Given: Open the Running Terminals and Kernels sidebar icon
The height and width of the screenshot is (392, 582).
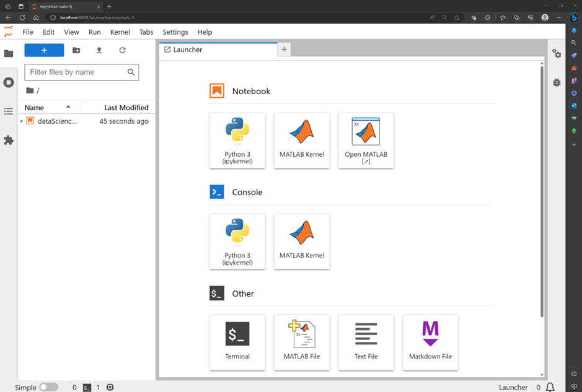Looking at the screenshot, I should pos(9,82).
